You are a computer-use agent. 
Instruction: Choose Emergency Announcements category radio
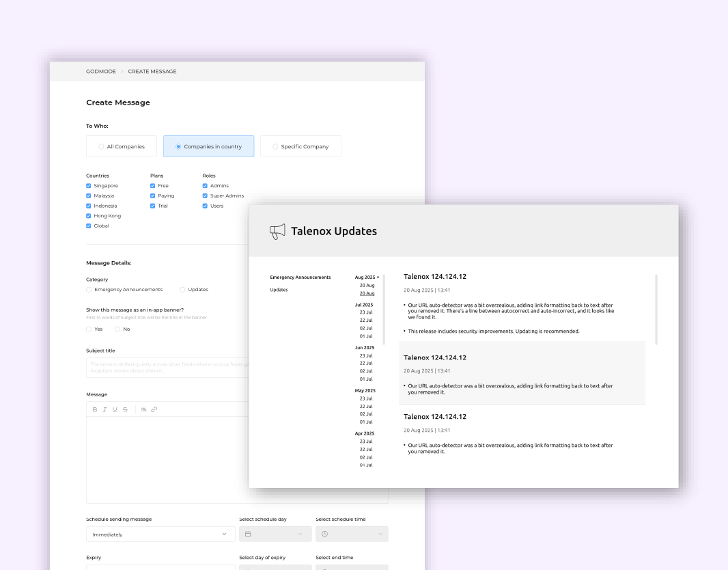point(89,290)
